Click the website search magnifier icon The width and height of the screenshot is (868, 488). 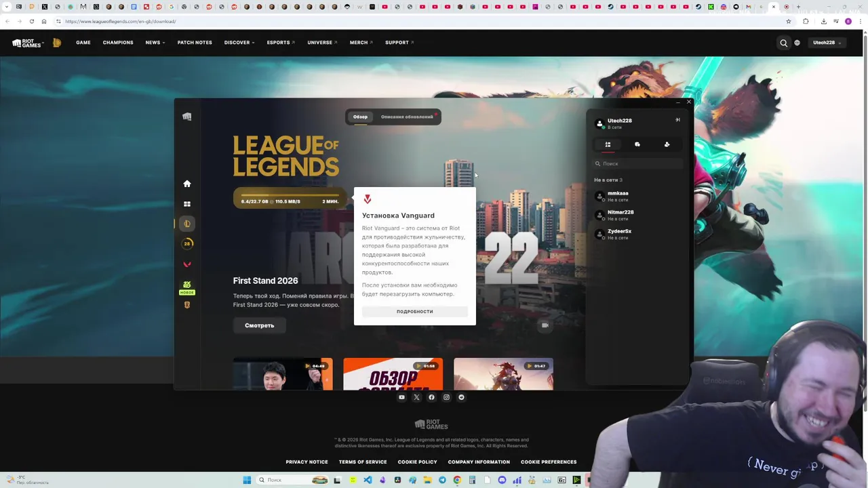783,43
